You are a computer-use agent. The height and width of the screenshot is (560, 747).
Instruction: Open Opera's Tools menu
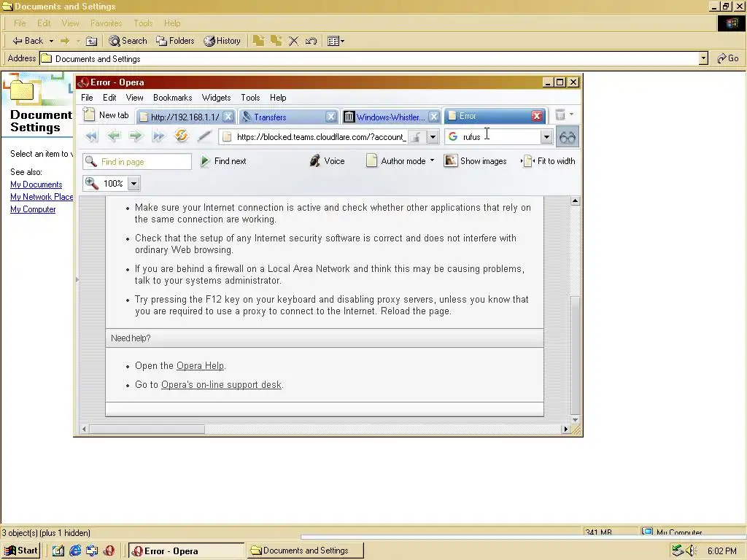pos(250,98)
